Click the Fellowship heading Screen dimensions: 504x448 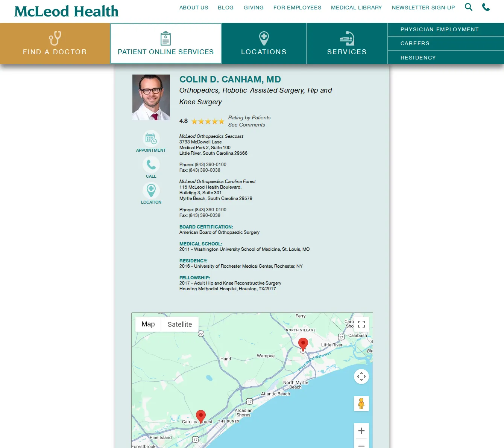(195, 278)
